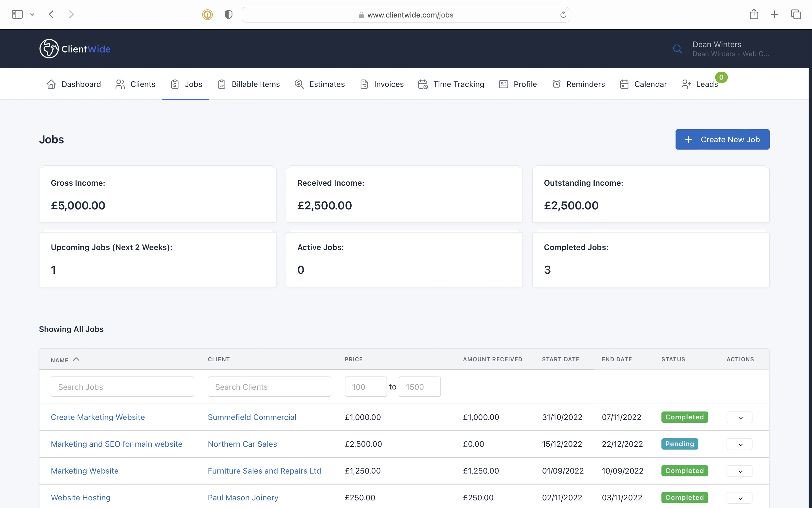The width and height of the screenshot is (812, 508).
Task: Click the browser address bar
Action: click(406, 15)
